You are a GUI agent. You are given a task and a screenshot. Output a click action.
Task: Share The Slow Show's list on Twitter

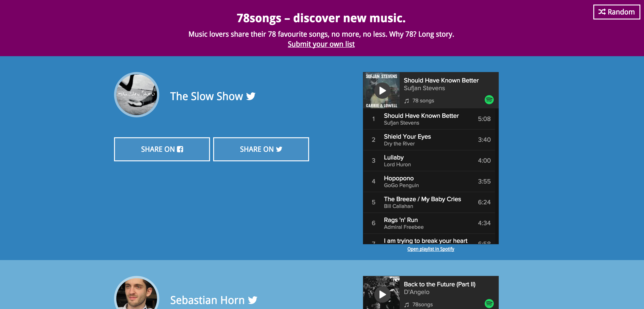[261, 149]
